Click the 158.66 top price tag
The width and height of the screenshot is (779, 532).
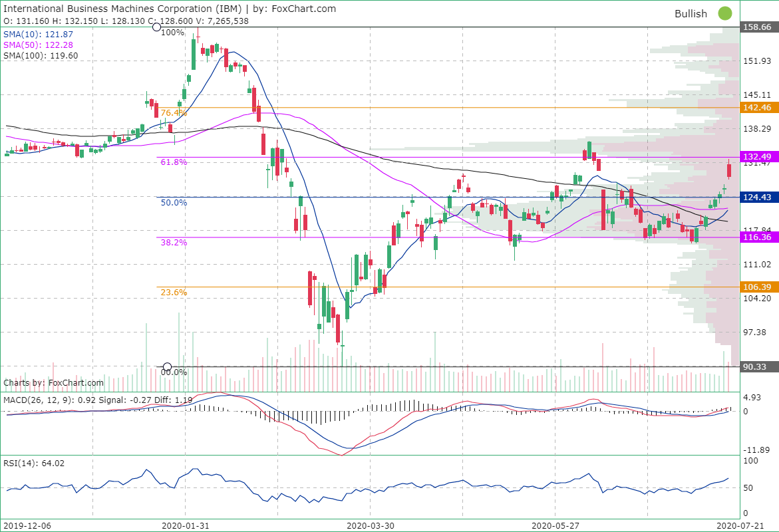758,27
